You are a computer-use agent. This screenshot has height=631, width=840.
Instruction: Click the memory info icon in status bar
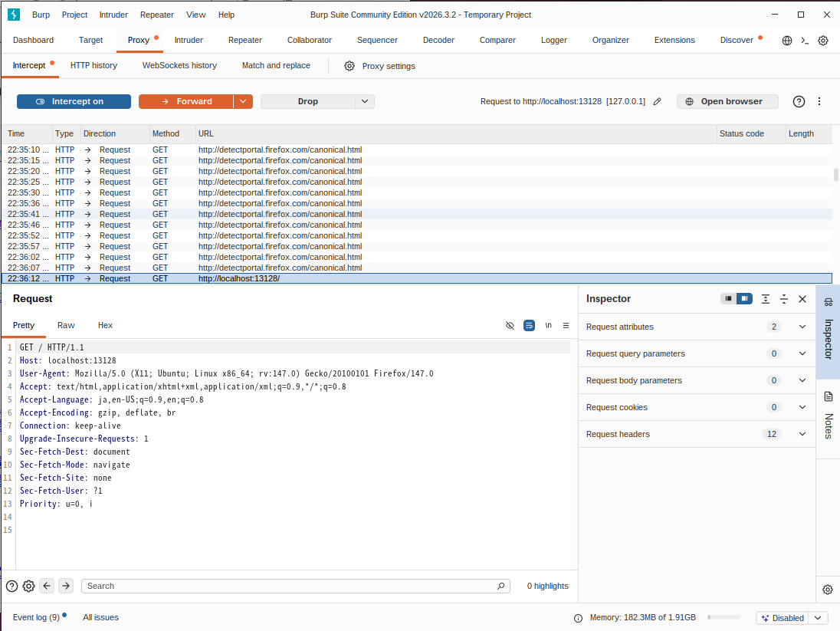pyautogui.click(x=578, y=618)
